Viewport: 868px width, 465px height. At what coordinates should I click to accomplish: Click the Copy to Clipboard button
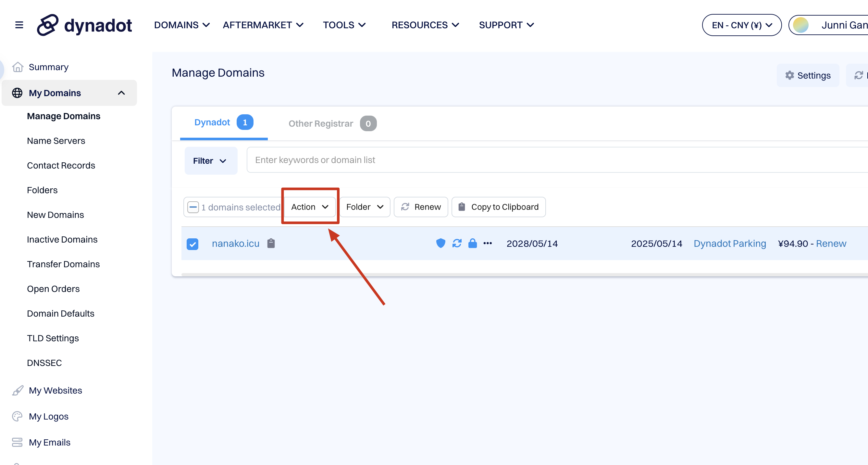point(498,207)
